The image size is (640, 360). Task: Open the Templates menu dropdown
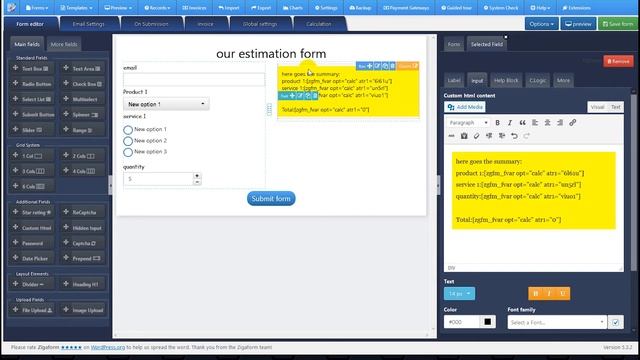76,8
